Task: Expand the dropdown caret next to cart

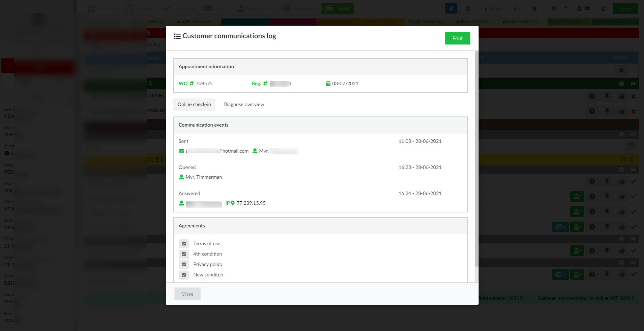Action: click(566, 8)
